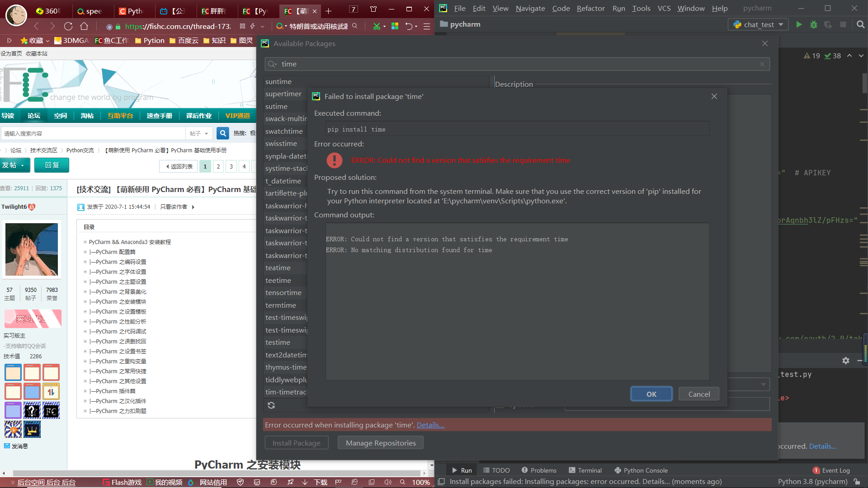Click 返回列表 to return to list

pyautogui.click(x=179, y=166)
